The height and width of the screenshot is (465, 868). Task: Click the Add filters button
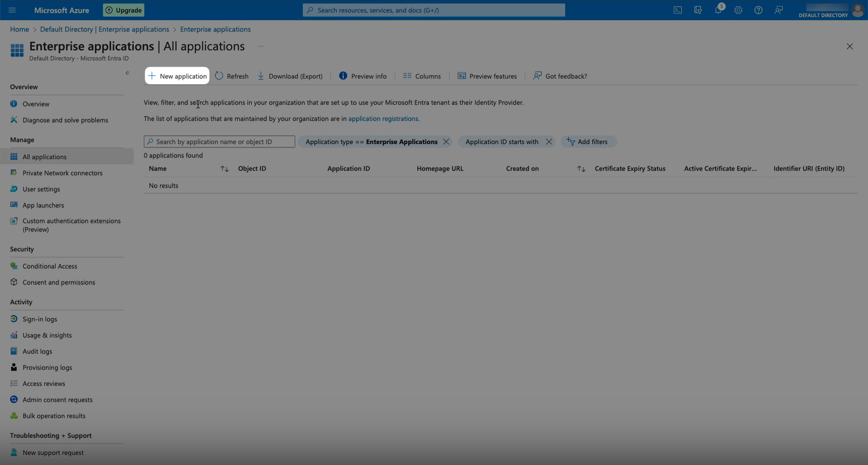tap(588, 142)
